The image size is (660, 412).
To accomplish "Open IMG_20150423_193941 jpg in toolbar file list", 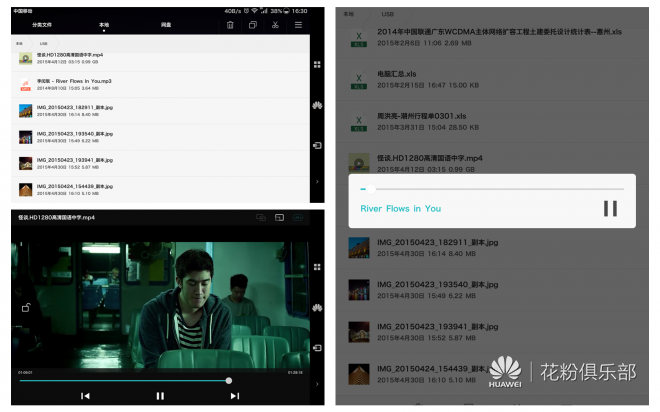I will click(x=160, y=163).
